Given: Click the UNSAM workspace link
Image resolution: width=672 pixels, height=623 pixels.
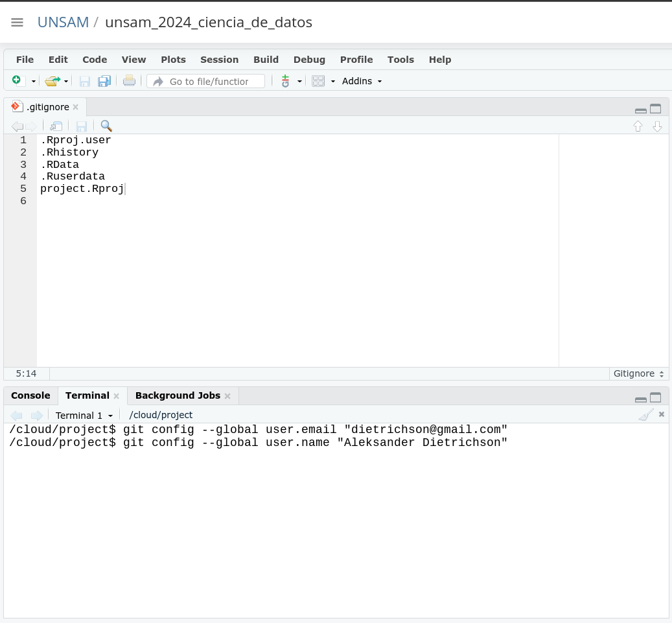Looking at the screenshot, I should 63,22.
